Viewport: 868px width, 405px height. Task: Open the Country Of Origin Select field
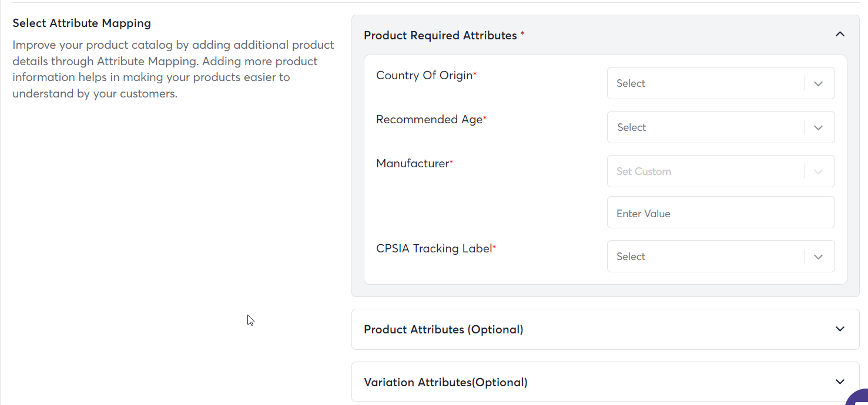(720, 83)
